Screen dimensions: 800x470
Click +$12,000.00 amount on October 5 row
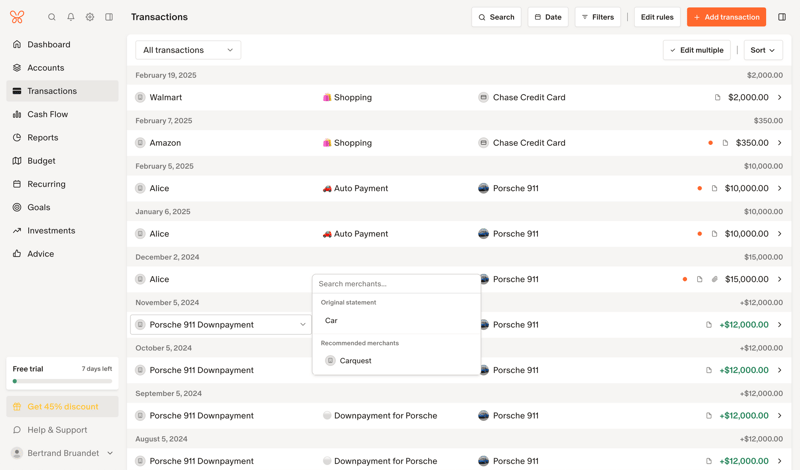[x=744, y=370]
